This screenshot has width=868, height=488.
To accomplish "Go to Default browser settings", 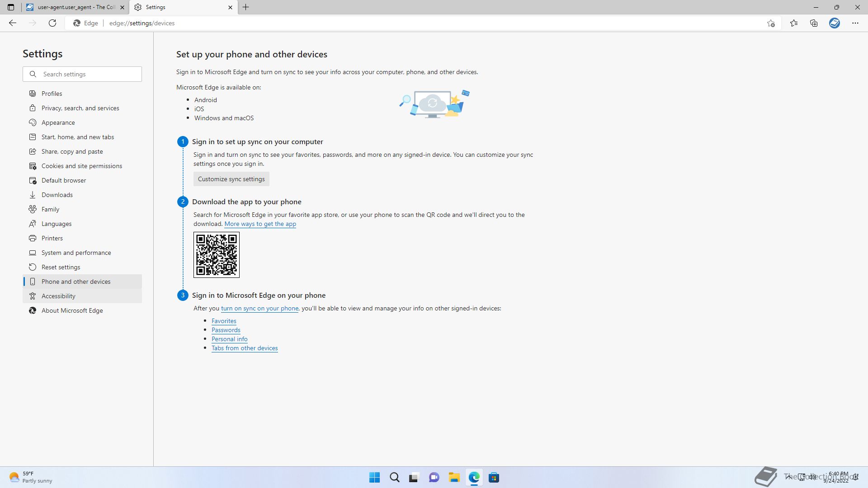I will pyautogui.click(x=82, y=180).
